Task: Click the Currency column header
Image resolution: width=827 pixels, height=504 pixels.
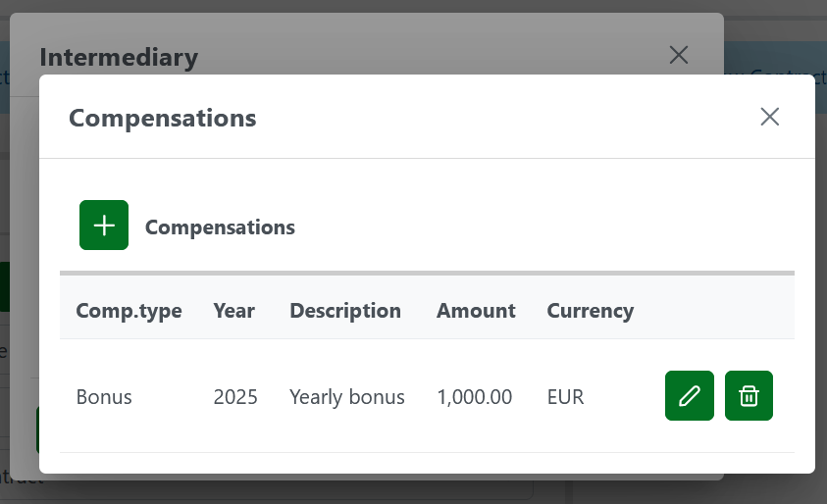Action: [x=590, y=311]
